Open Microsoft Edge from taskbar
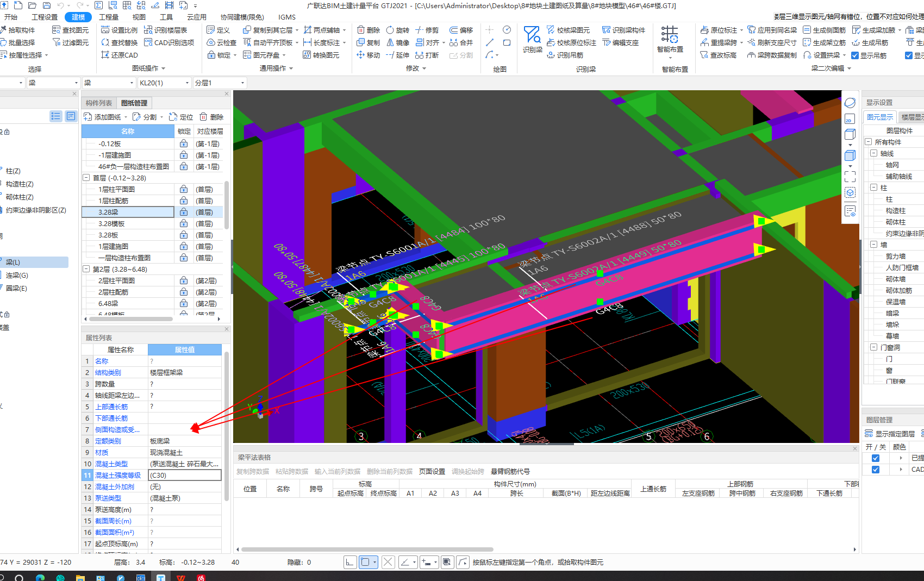This screenshot has width=924, height=581. (x=40, y=577)
